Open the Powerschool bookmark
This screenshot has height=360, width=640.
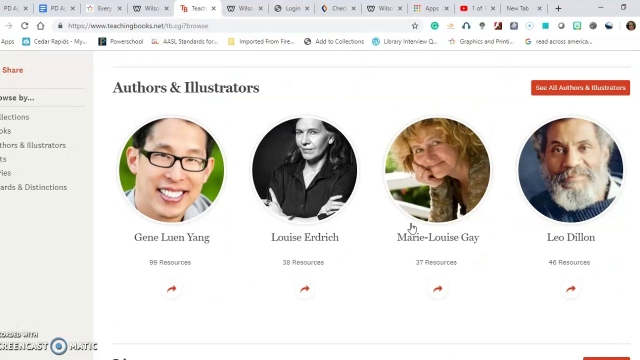coord(121,42)
